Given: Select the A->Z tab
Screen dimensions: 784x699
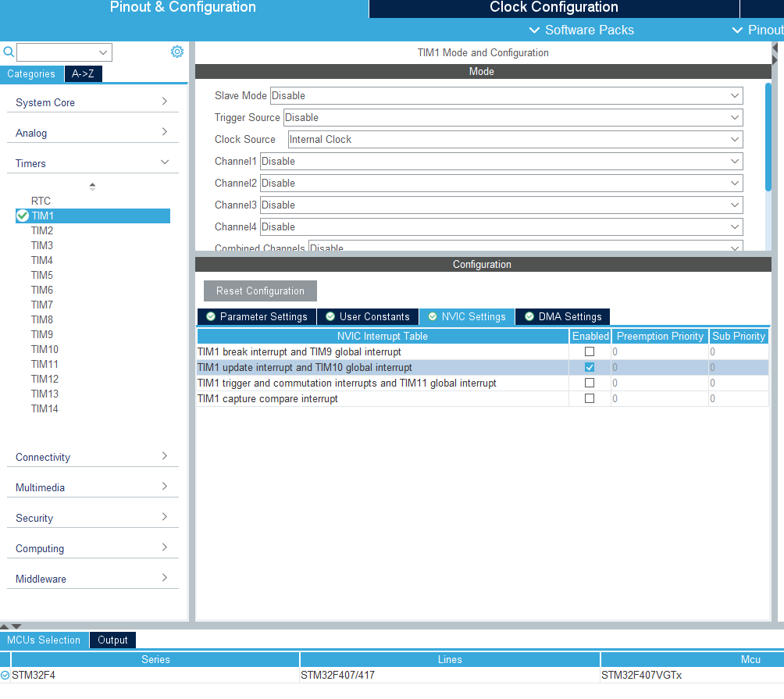Looking at the screenshot, I should click(x=83, y=74).
